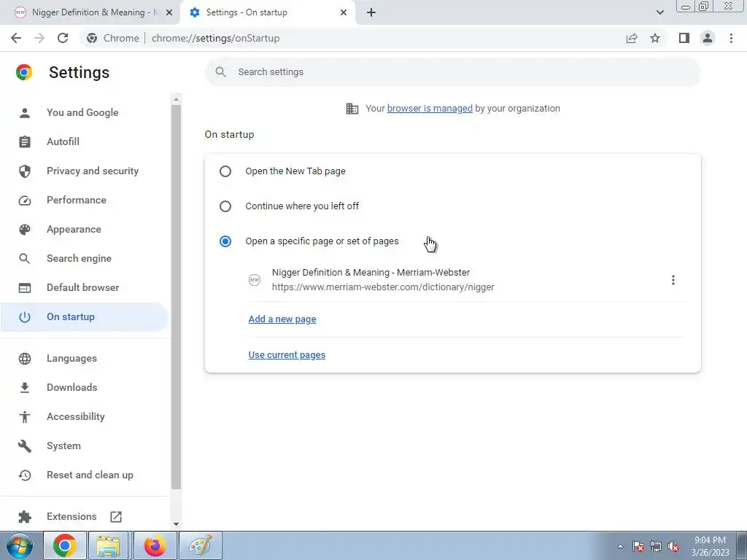The height and width of the screenshot is (560, 747).
Task: Click the taskbar clock 9:04 PM
Action: click(x=710, y=546)
